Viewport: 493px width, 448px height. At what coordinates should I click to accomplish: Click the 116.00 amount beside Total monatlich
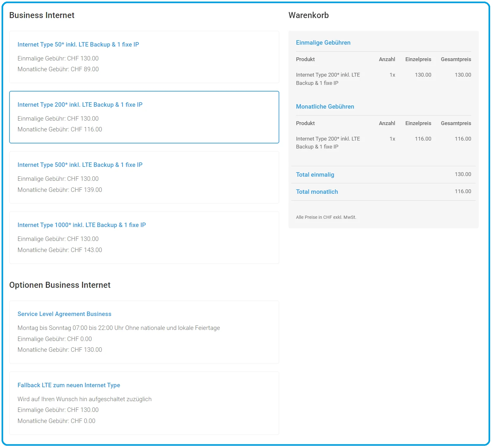(x=463, y=192)
